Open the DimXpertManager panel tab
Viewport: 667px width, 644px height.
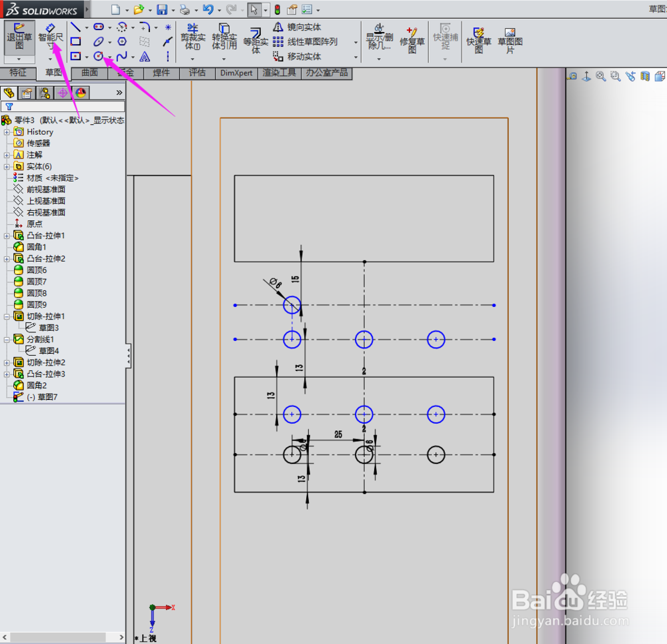63,93
